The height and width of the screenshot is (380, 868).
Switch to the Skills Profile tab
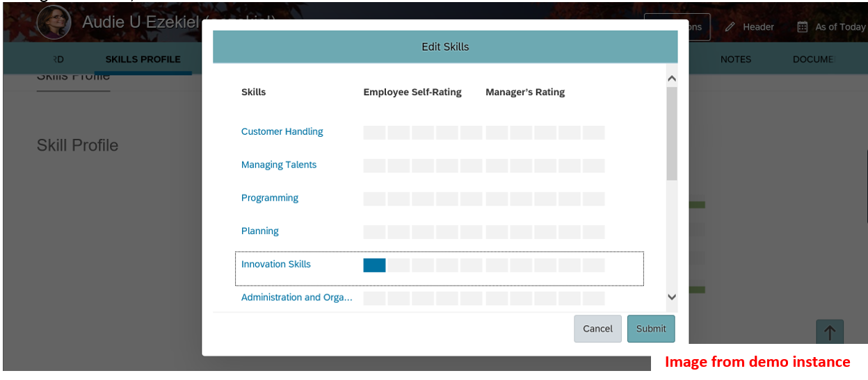pos(143,59)
